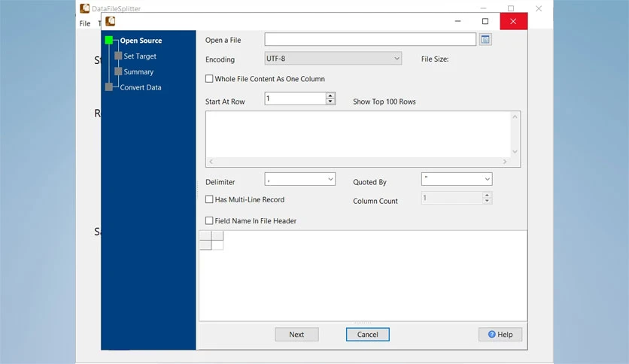Select the Set Target wizard step
Image resolution: width=629 pixels, height=364 pixels.
pyautogui.click(x=140, y=56)
